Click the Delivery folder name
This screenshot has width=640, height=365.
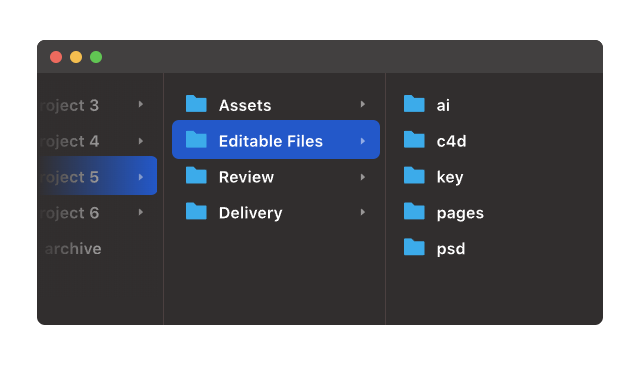250,213
